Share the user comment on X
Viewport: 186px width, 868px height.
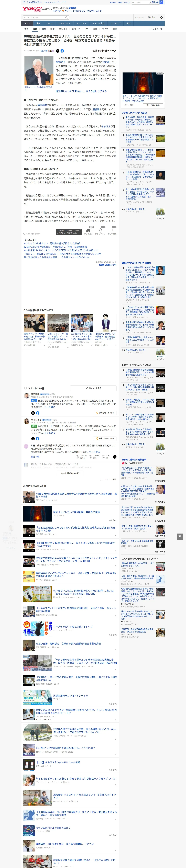[114, 457]
